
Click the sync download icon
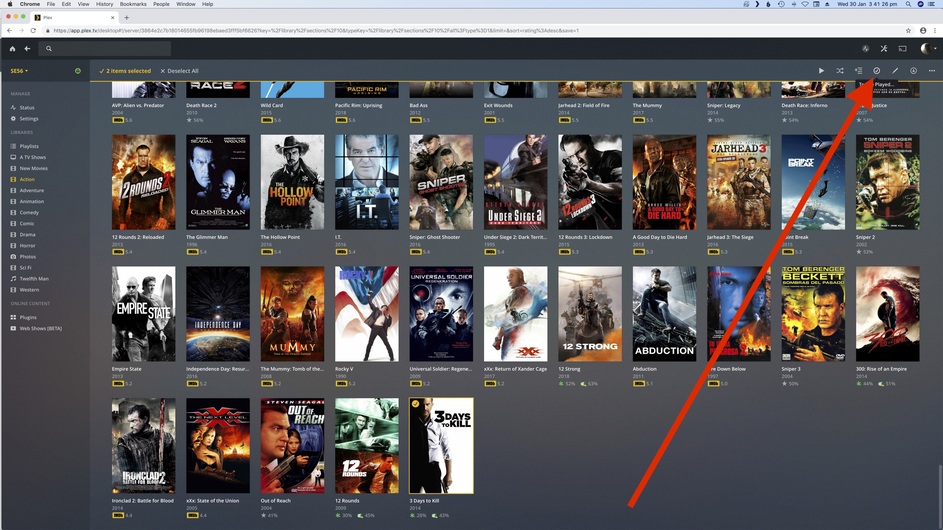pyautogui.click(x=913, y=70)
